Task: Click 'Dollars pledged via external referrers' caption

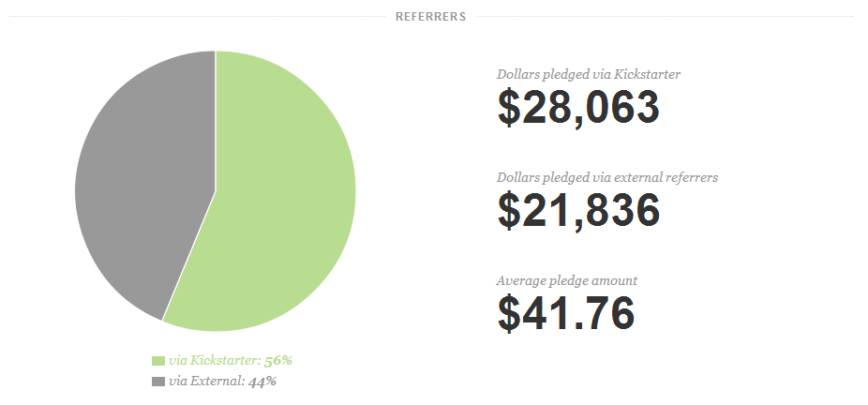Action: (x=607, y=177)
